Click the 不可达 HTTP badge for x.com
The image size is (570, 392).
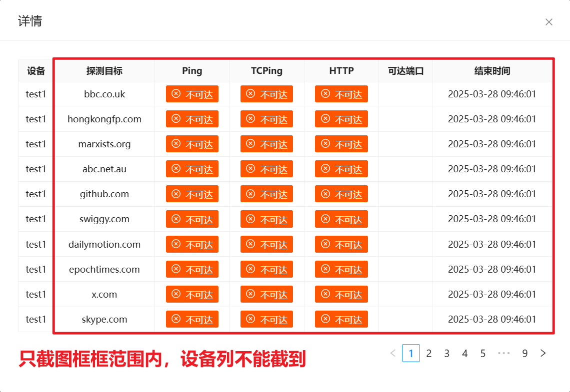tap(341, 294)
